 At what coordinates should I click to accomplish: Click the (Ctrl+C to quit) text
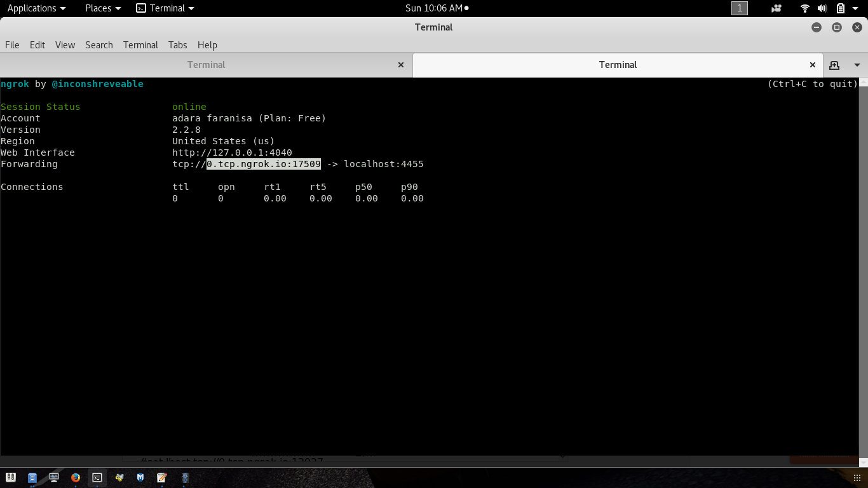coord(813,84)
